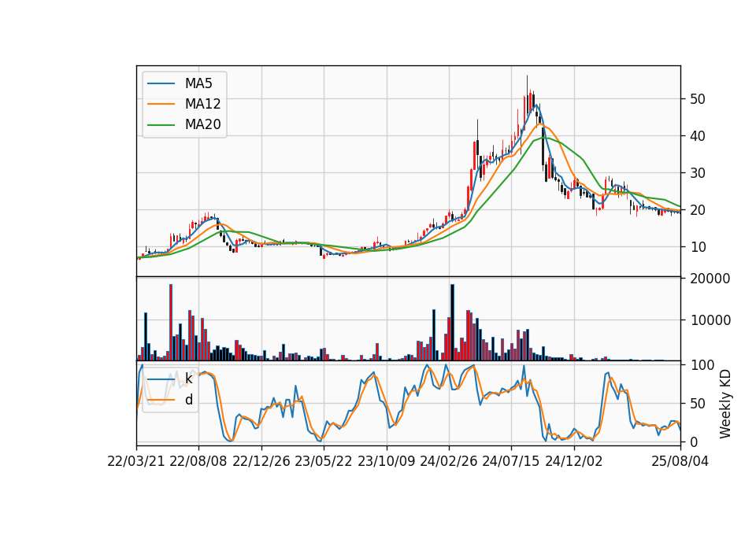Click the price axis value 40
The image size is (756, 543).
pos(698,136)
